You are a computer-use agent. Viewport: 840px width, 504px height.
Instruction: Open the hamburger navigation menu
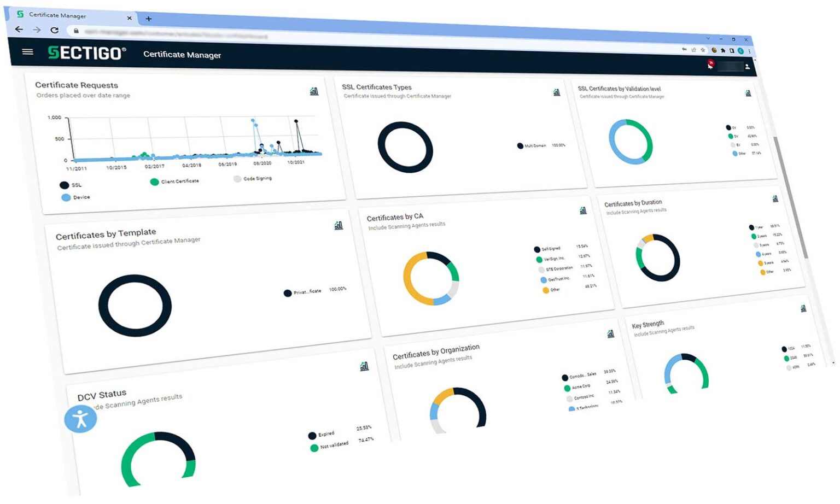point(27,52)
